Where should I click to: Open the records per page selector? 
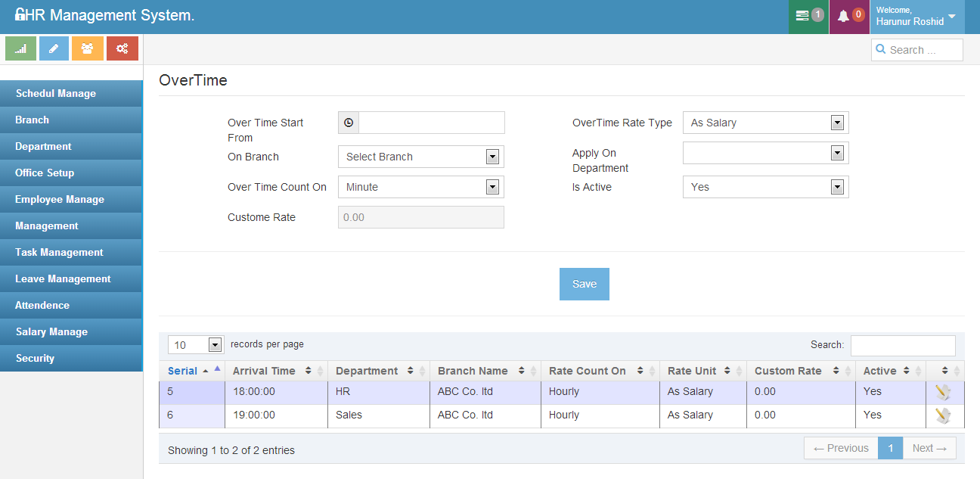[195, 345]
